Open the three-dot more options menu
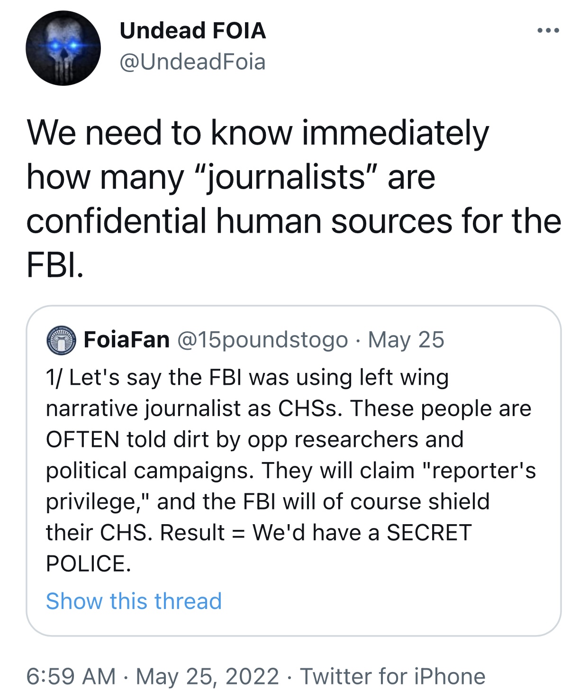This screenshot has width=588, height=700. click(548, 31)
